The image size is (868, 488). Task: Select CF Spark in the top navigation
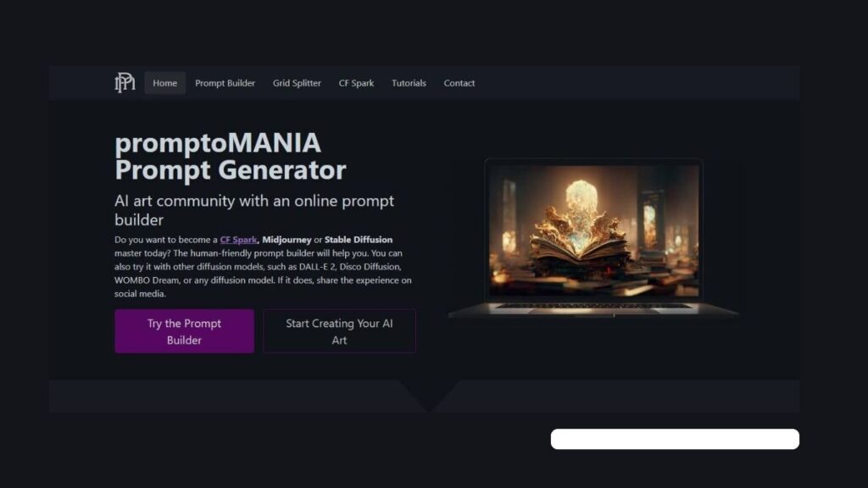click(356, 83)
